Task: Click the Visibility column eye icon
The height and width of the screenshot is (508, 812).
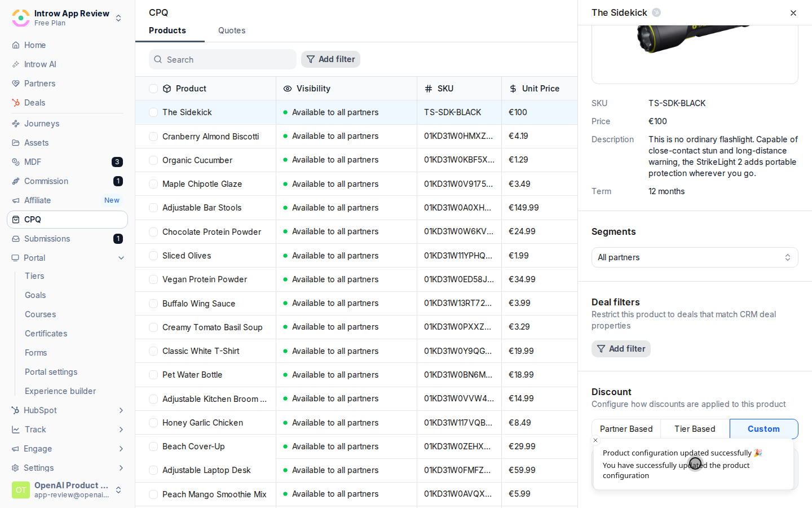Action: (x=288, y=89)
